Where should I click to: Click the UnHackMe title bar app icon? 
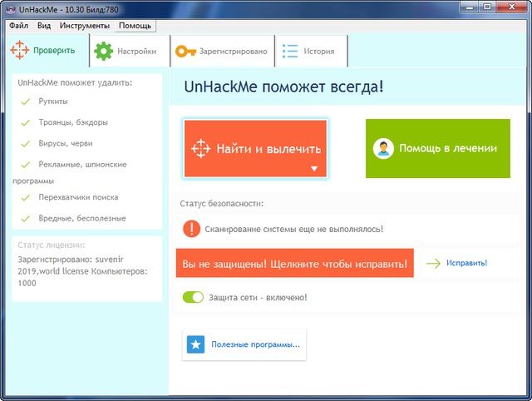(9, 8)
